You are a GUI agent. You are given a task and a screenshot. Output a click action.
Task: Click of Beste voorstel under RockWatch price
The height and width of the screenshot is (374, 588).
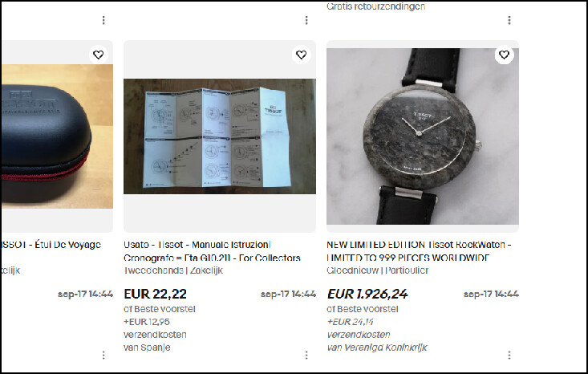pos(363,309)
